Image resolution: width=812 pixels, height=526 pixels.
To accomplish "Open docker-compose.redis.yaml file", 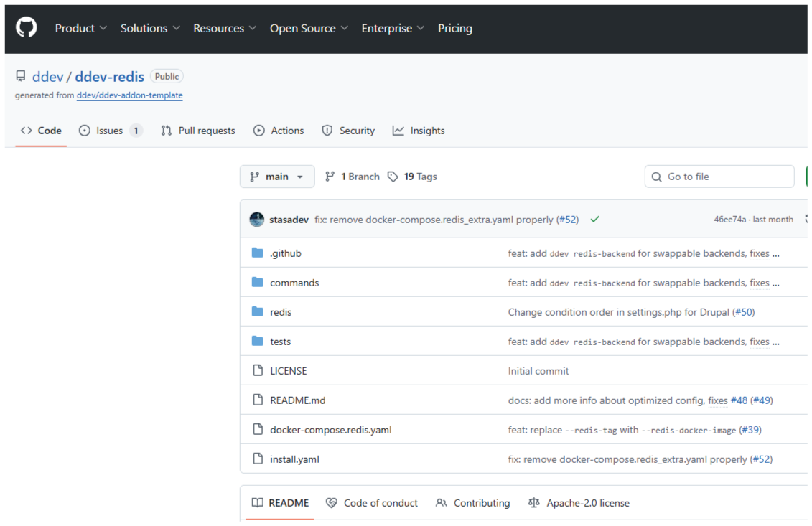I will (x=331, y=431).
